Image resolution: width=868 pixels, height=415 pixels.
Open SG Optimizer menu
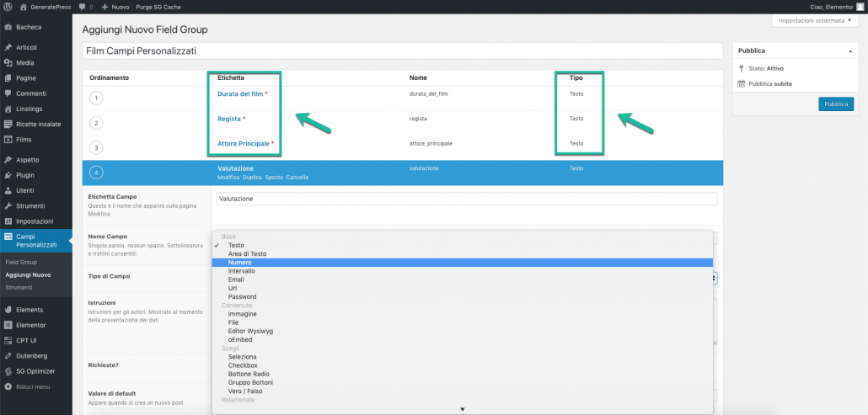(35, 370)
